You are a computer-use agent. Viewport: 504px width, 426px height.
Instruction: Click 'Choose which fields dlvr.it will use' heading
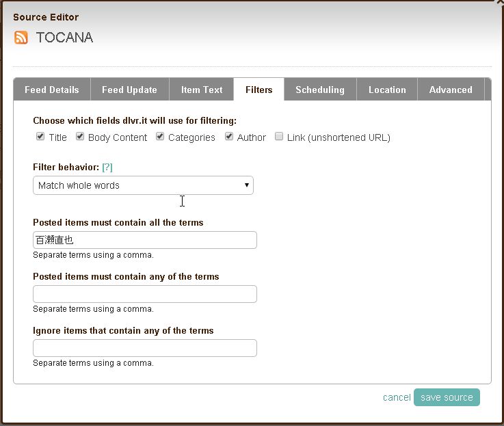135,120
